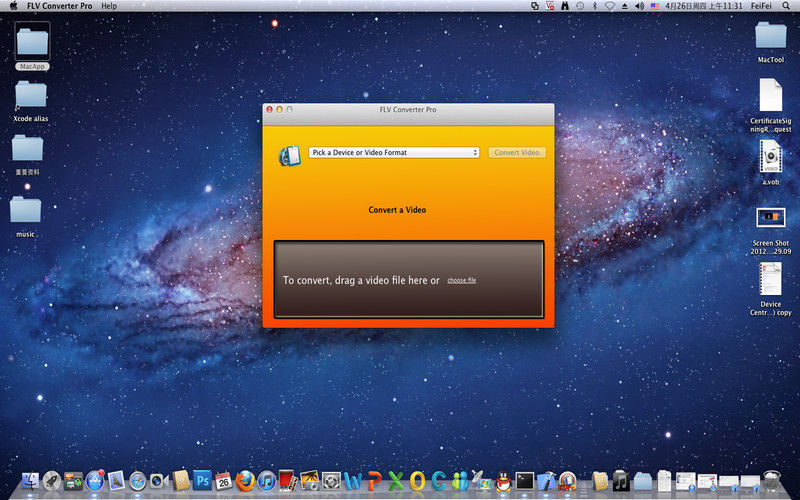Open Finder from the Dock
The height and width of the screenshot is (500, 800).
tap(30, 481)
